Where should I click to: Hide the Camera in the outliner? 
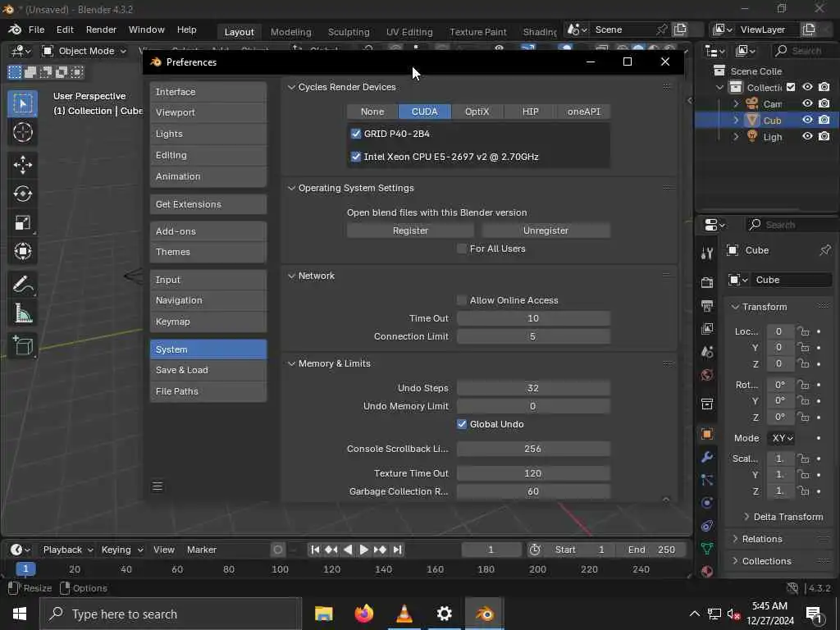807,103
